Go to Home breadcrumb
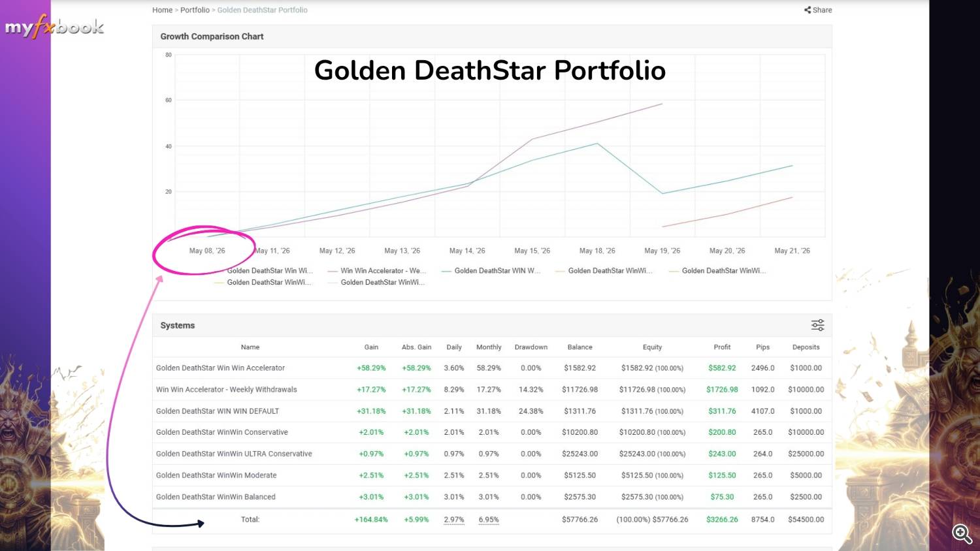 tap(162, 10)
